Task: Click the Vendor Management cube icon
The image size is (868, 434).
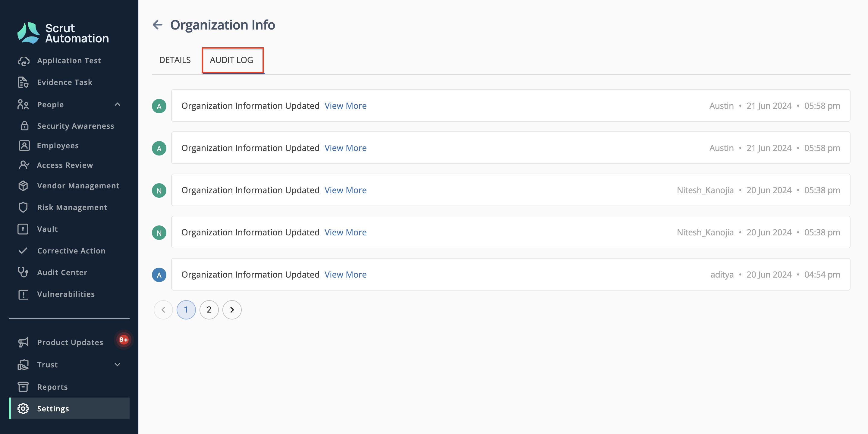Action: [x=23, y=186]
